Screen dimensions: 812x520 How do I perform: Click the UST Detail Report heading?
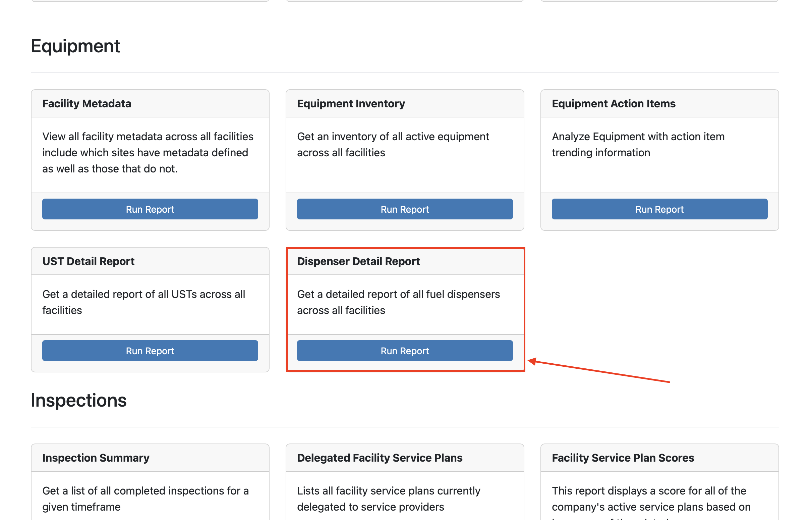coord(89,261)
